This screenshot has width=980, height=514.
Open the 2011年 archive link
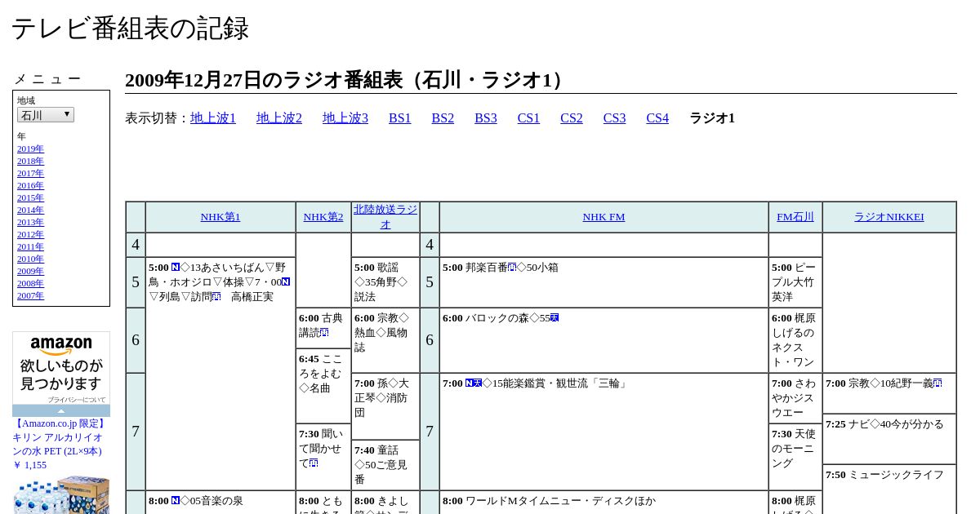tap(30, 246)
